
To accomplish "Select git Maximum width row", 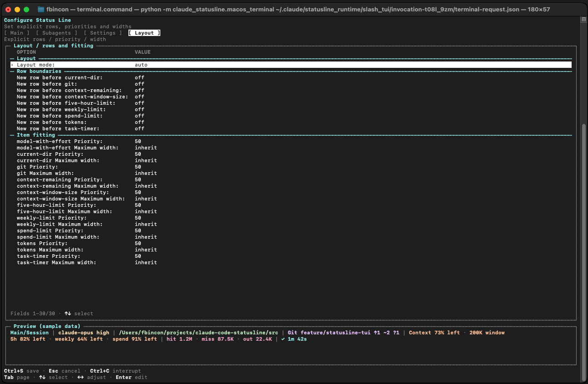I will (x=291, y=173).
